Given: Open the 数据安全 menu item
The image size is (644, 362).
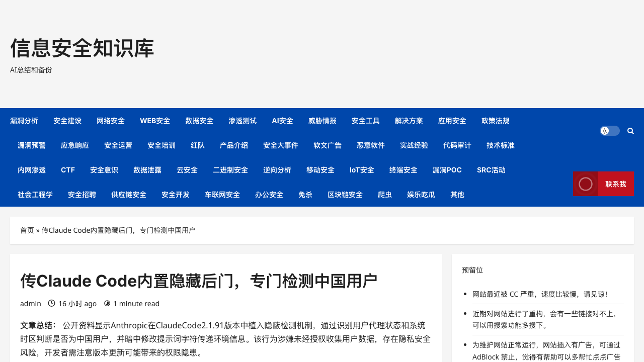Looking at the screenshot, I should tap(199, 121).
